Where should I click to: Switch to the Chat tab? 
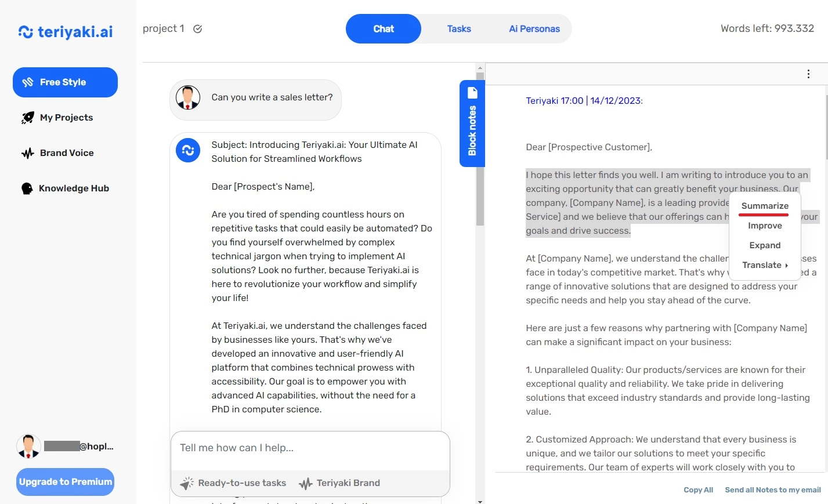click(x=384, y=29)
